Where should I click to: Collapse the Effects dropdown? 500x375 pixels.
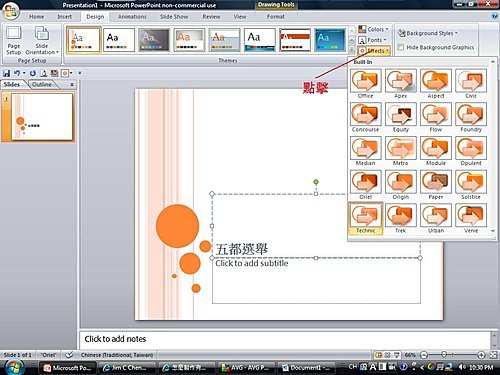(374, 51)
